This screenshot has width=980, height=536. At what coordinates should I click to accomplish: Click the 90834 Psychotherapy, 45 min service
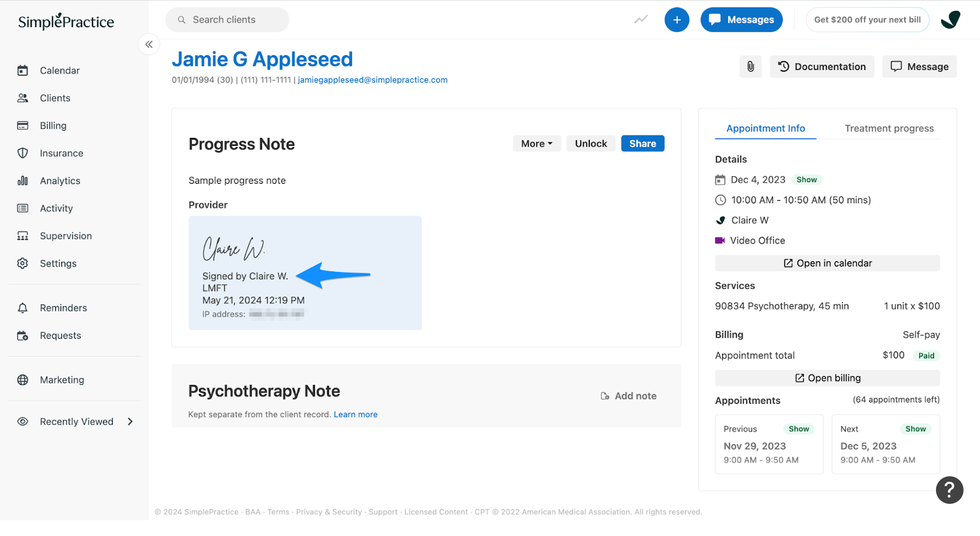pos(782,306)
